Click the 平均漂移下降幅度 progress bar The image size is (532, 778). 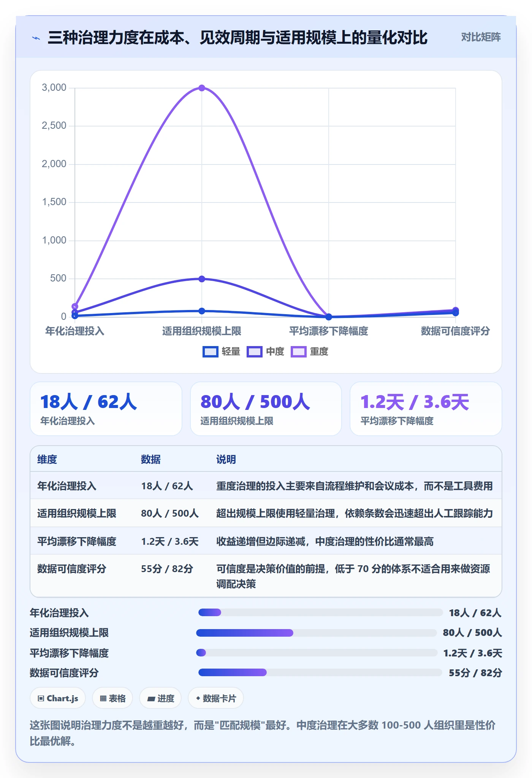point(317,653)
